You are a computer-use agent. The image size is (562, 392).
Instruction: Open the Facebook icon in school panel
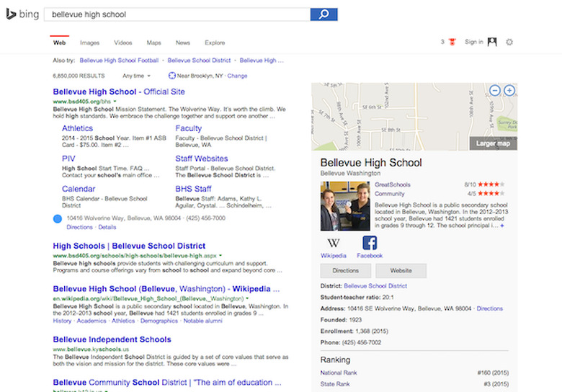(x=370, y=243)
